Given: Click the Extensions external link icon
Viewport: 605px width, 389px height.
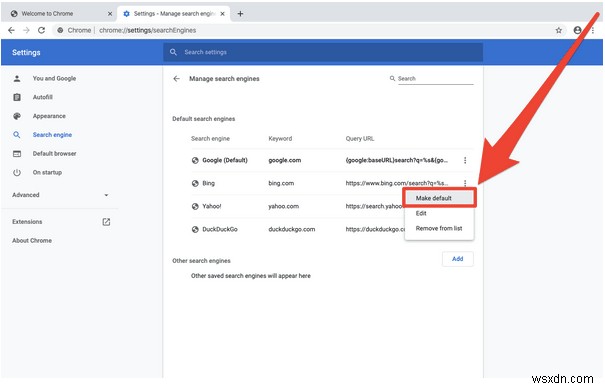Looking at the screenshot, I should 106,222.
